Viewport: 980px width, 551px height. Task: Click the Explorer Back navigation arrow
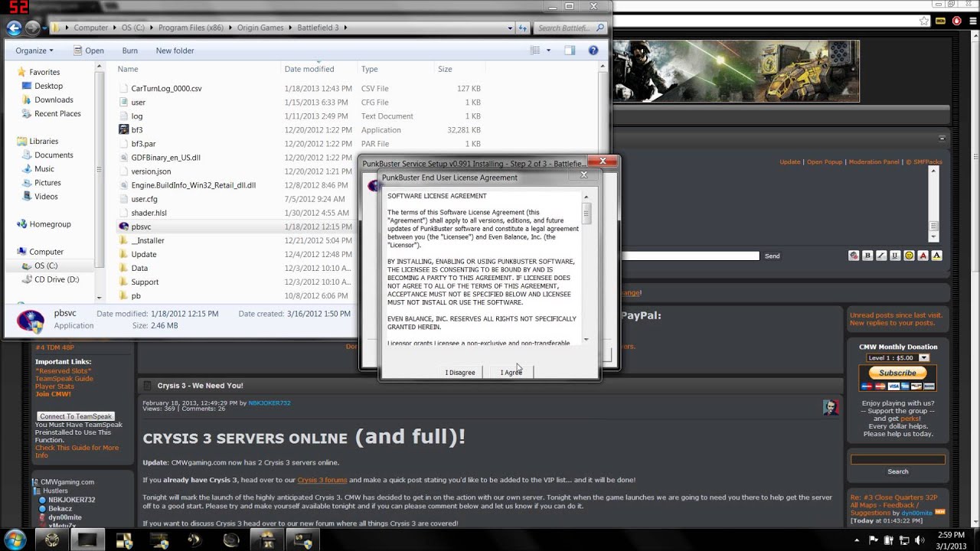coord(14,28)
